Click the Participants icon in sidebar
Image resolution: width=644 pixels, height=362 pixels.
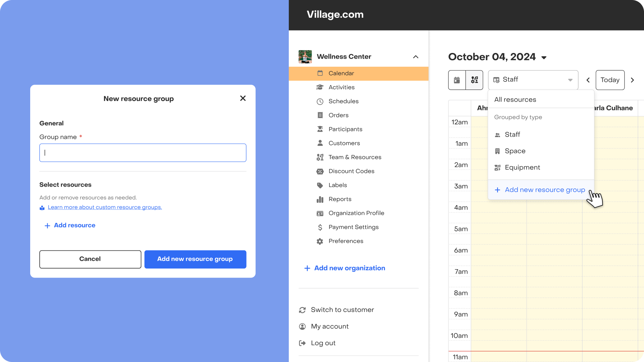click(x=320, y=129)
